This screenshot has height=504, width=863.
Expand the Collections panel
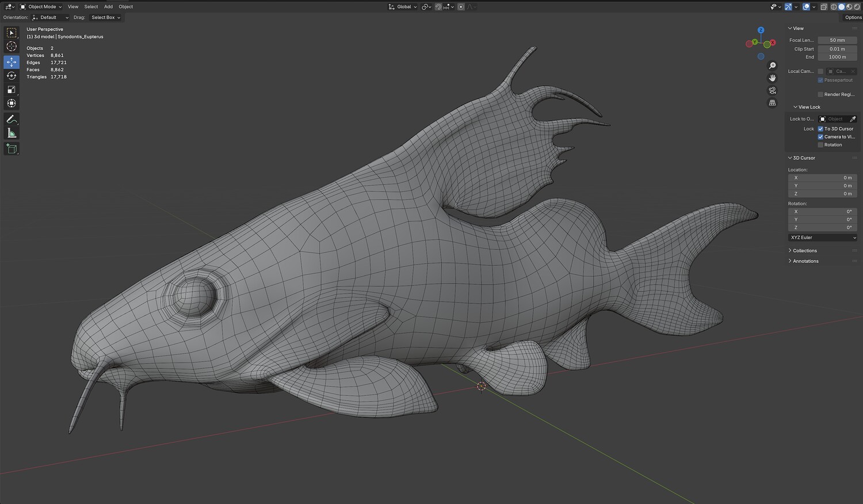pos(804,251)
